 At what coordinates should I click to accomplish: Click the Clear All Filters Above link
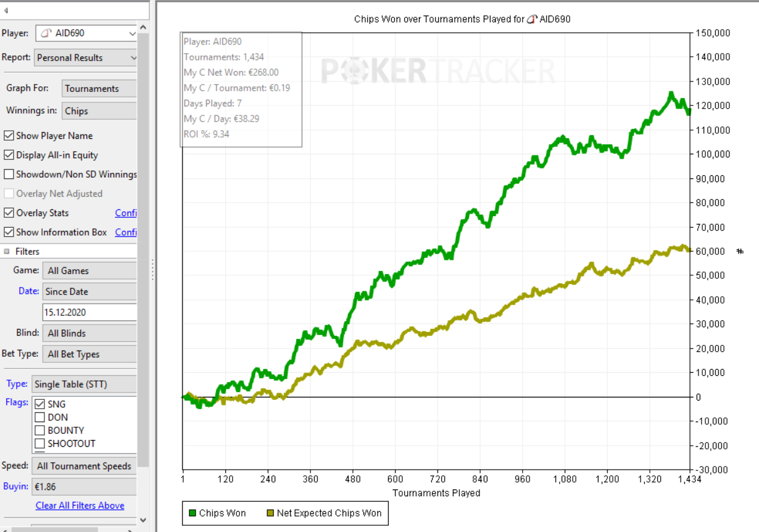pos(80,505)
